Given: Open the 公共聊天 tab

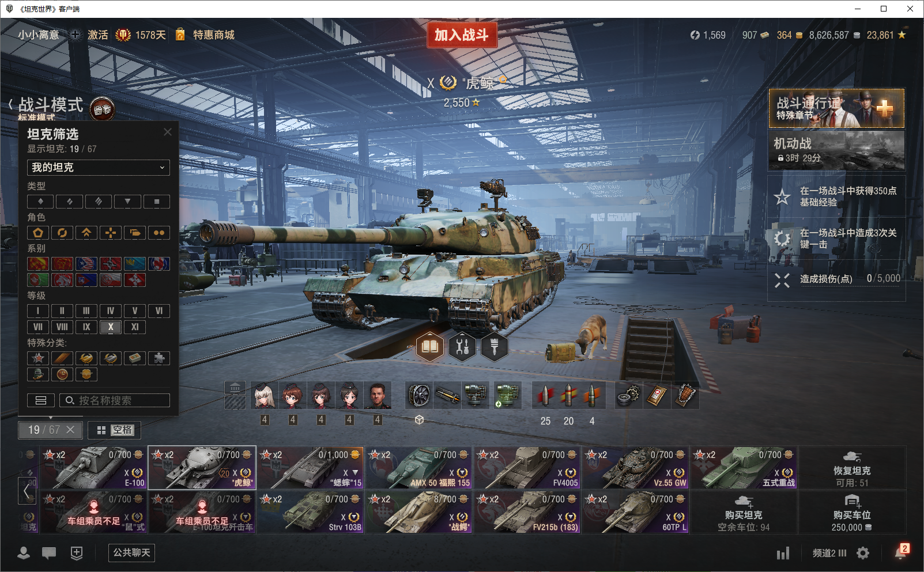Looking at the screenshot, I should (132, 553).
